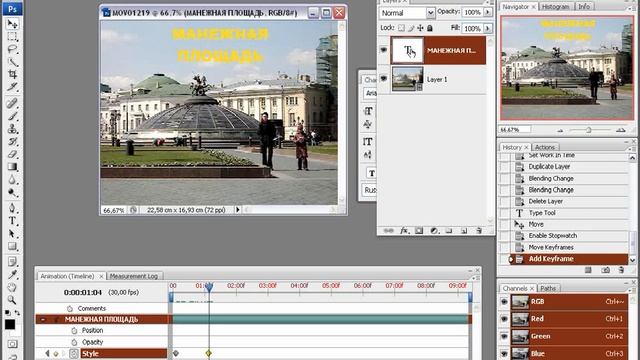The image size is (640, 360).
Task: Open the layer Fill slider arrow
Action: pos(488,28)
